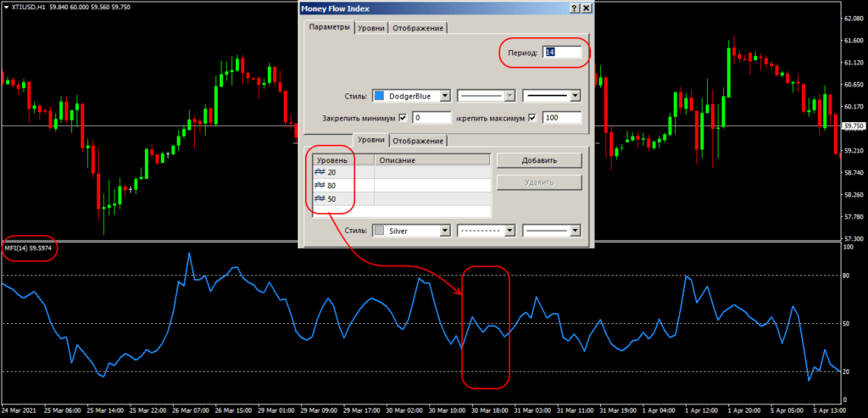Open the Silver level color dropdown
This screenshot has width=868, height=418.
(444, 231)
